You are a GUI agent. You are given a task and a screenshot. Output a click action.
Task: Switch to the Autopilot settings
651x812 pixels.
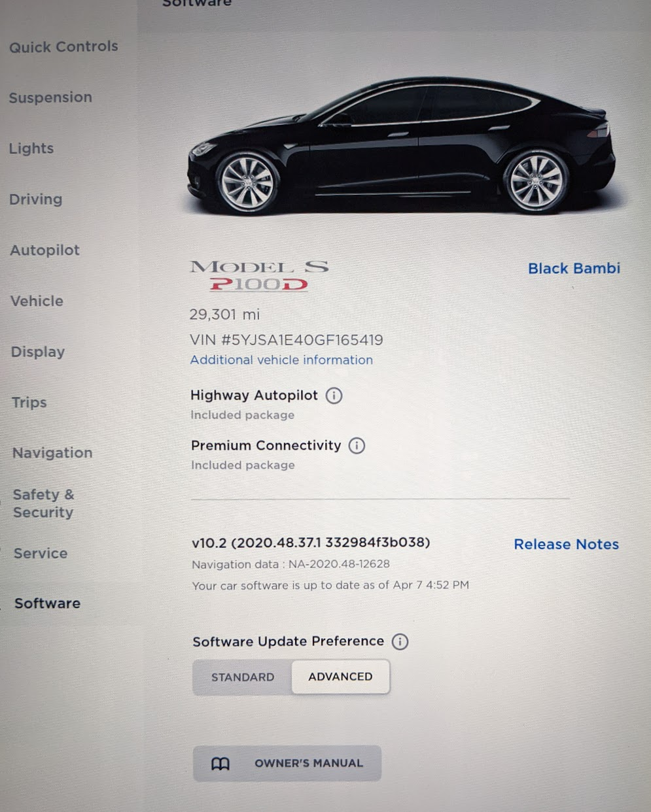pyautogui.click(x=45, y=250)
